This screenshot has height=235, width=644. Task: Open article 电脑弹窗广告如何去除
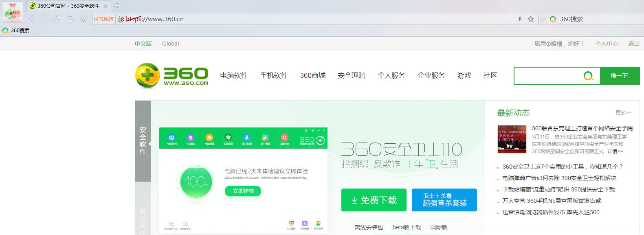pos(559,178)
